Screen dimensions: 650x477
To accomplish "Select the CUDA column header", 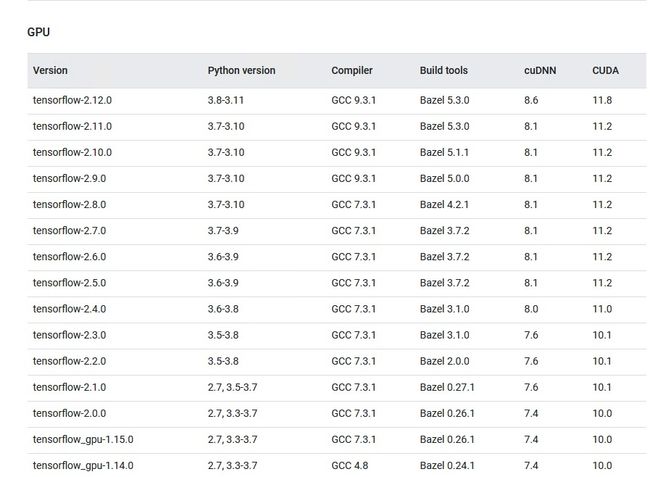I will 605,70.
